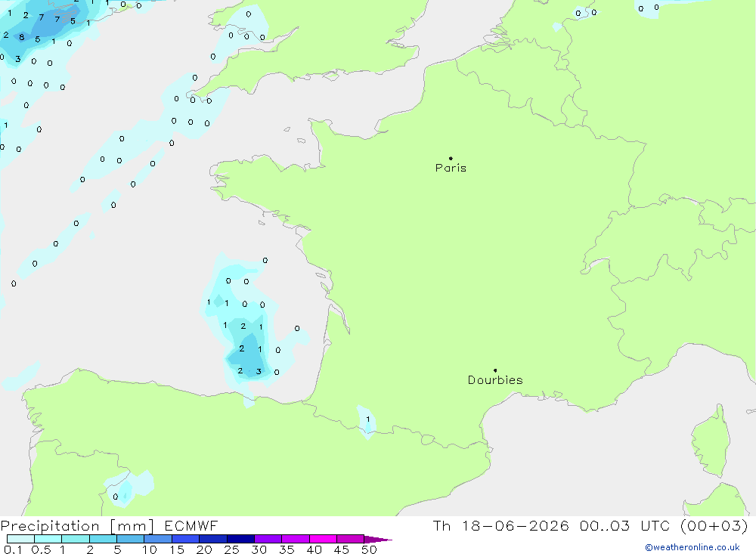The height and width of the screenshot is (554, 756).
Task: Pick the 45–50 mm legend swatch
Action: coord(351,539)
